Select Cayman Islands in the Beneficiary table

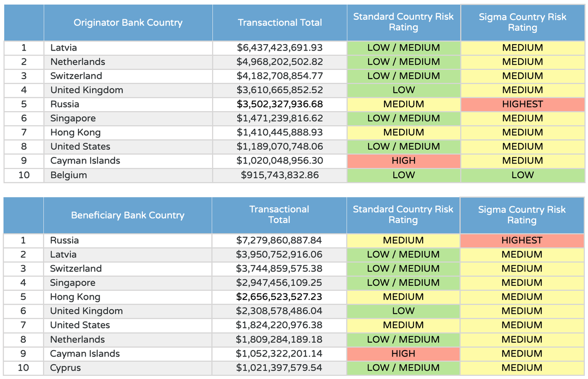(128, 354)
